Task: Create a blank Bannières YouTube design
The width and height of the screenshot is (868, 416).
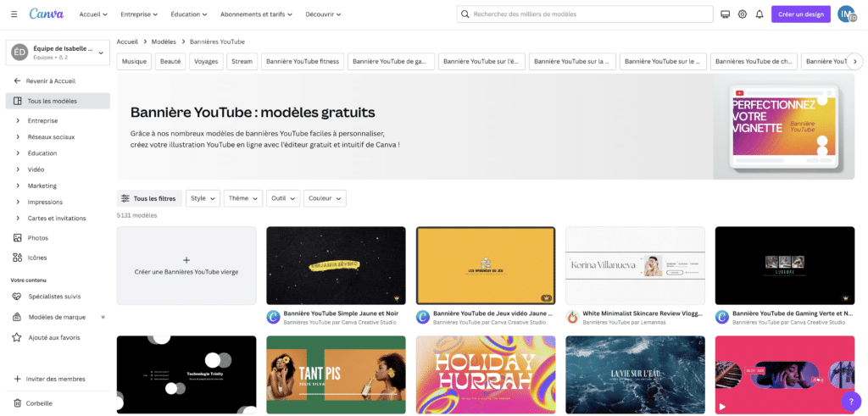Action: [x=186, y=265]
